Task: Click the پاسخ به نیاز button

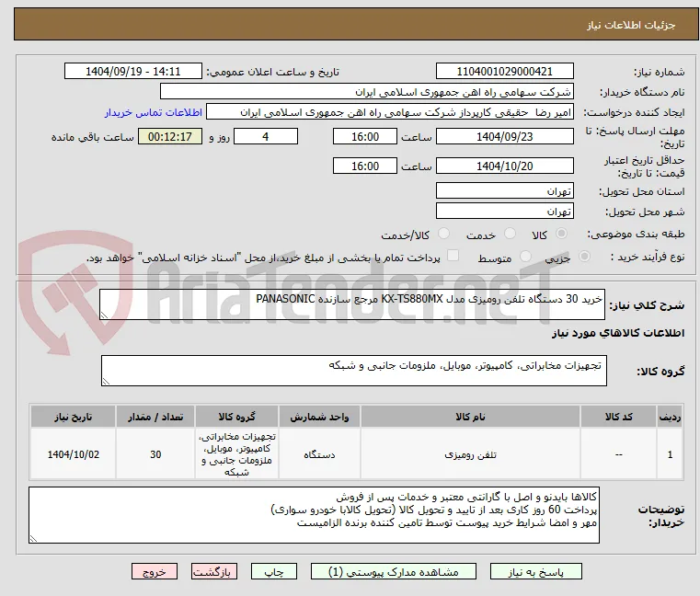Action: 535,571
